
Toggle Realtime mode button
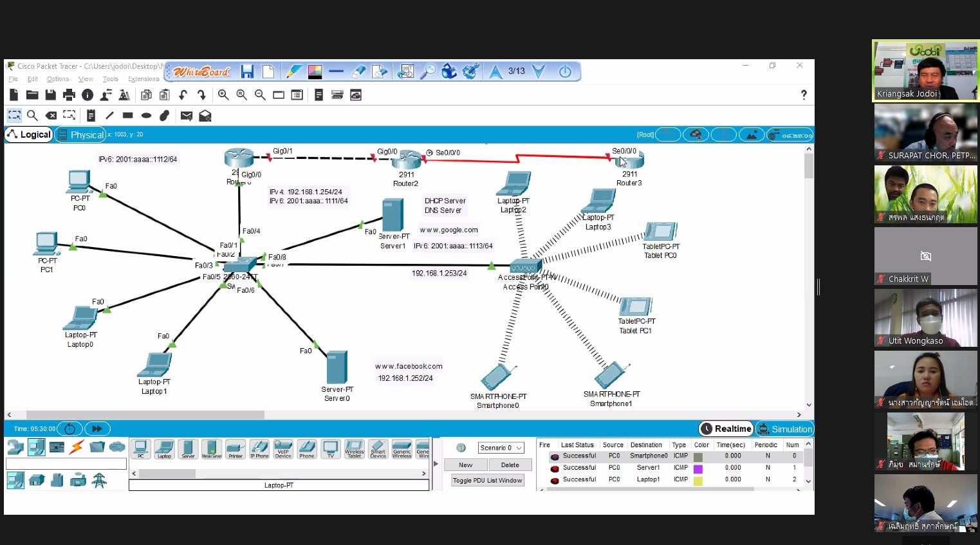pos(726,429)
